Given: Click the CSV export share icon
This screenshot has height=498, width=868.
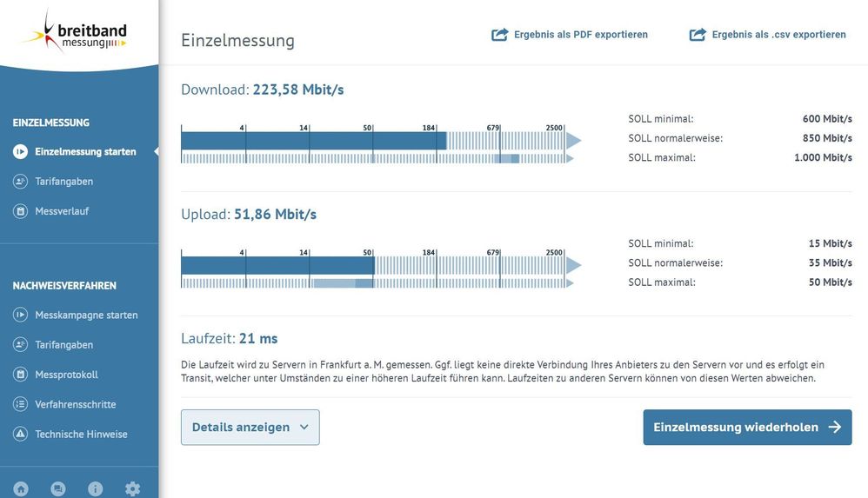Looking at the screenshot, I should click(x=698, y=35).
